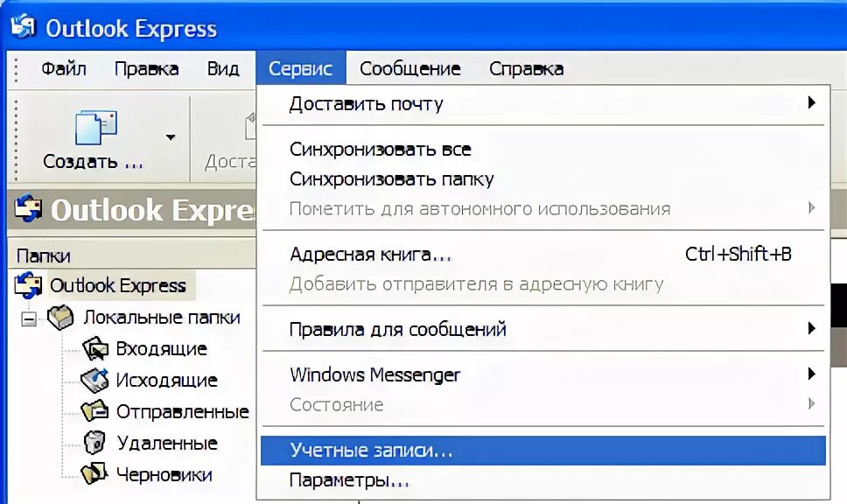Click the menu bar grip handle
Screen dimensions: 847x504
coord(16,68)
